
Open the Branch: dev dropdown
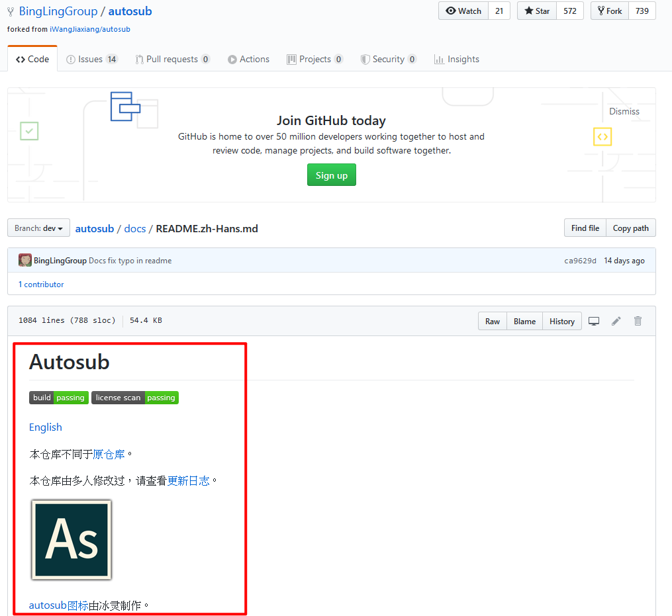pyautogui.click(x=38, y=228)
